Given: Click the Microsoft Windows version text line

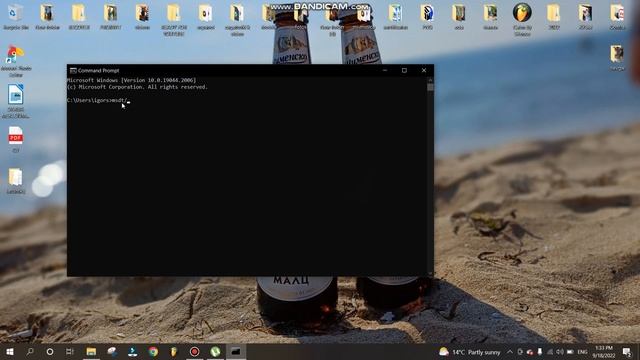Looking at the screenshot, I should coord(131,80).
